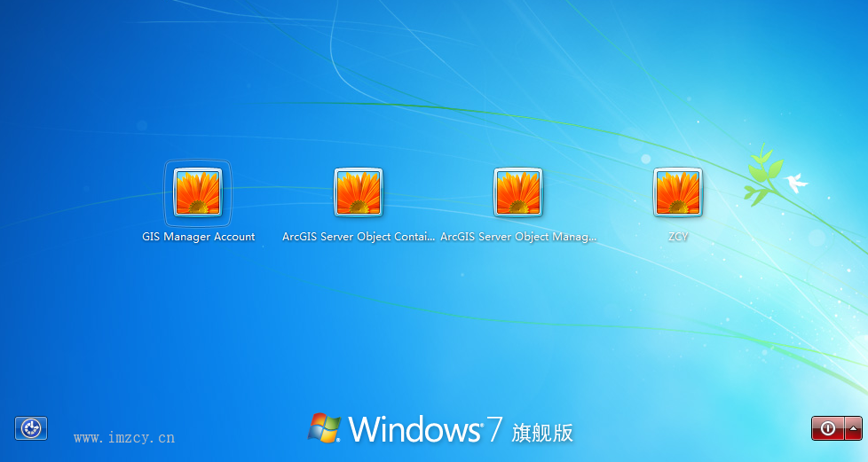
Task: Click the GIS Manager Account name label
Action: (198, 237)
